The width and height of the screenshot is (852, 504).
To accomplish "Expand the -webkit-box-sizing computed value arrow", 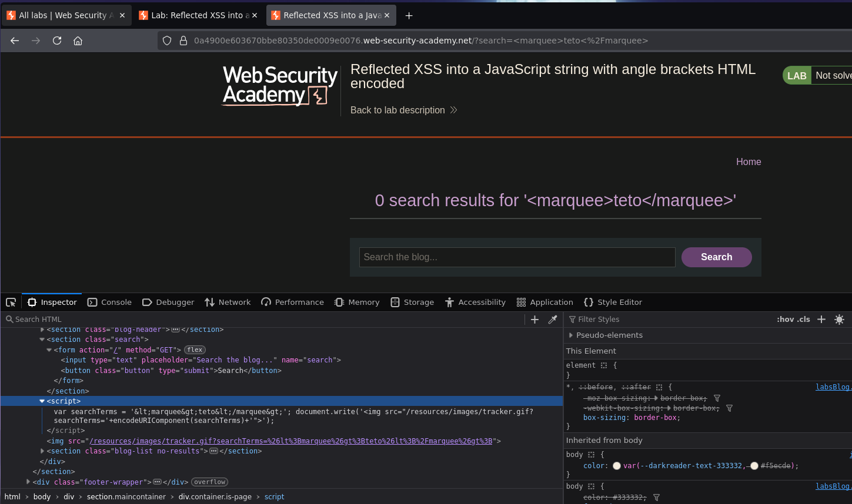I will [669, 408].
